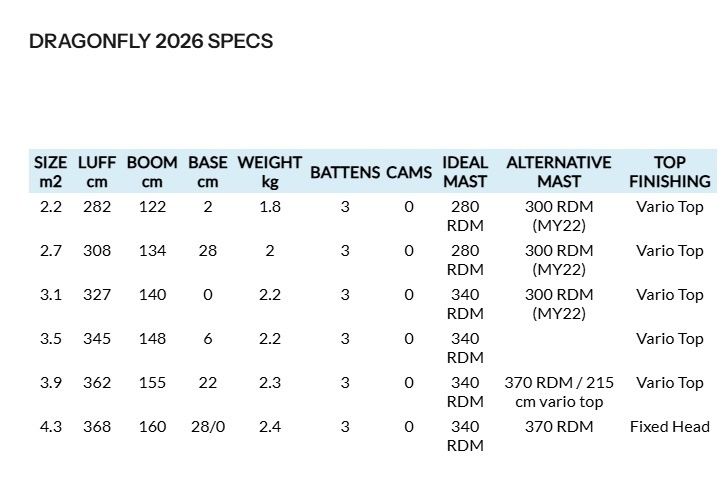This screenshot has height=490, width=723.
Task: Select the IDEAL MAST column header
Action: pos(465,171)
